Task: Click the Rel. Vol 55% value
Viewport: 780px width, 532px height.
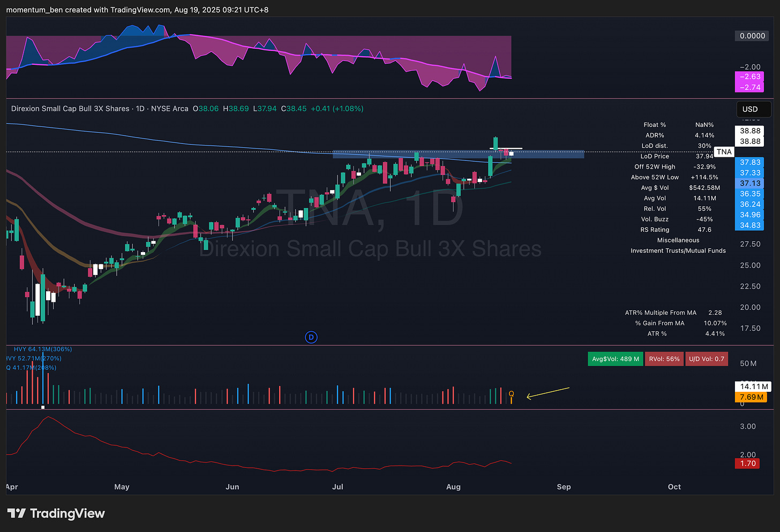Action: (704, 209)
